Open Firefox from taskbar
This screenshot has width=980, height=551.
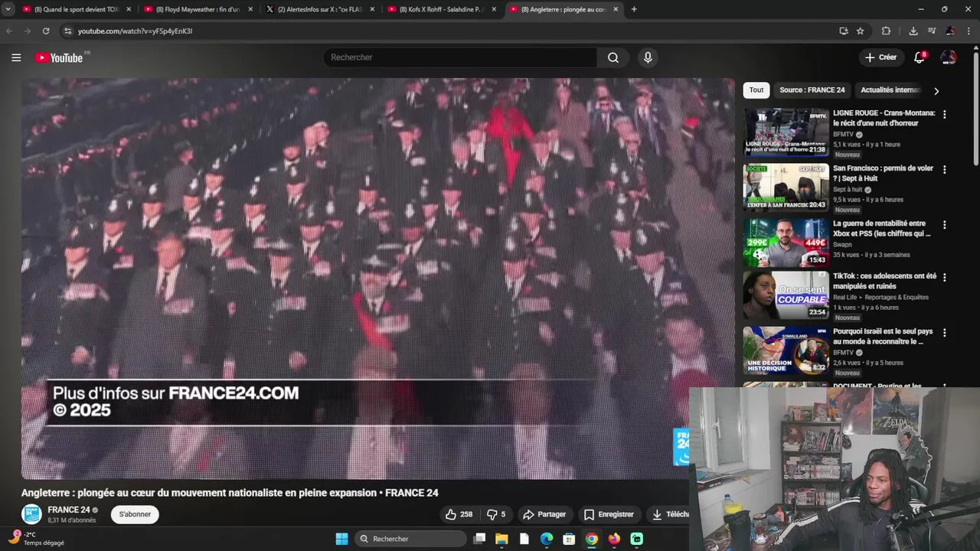614,539
